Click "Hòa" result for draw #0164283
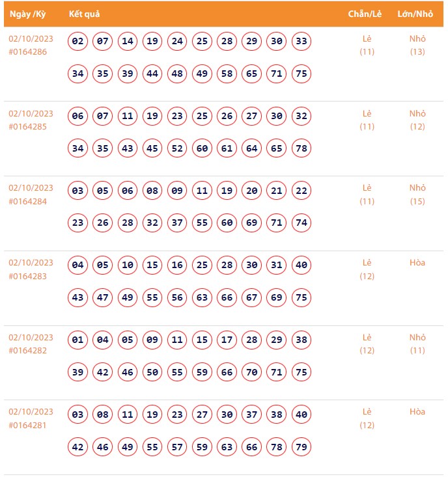The image size is (448, 477). point(417,263)
